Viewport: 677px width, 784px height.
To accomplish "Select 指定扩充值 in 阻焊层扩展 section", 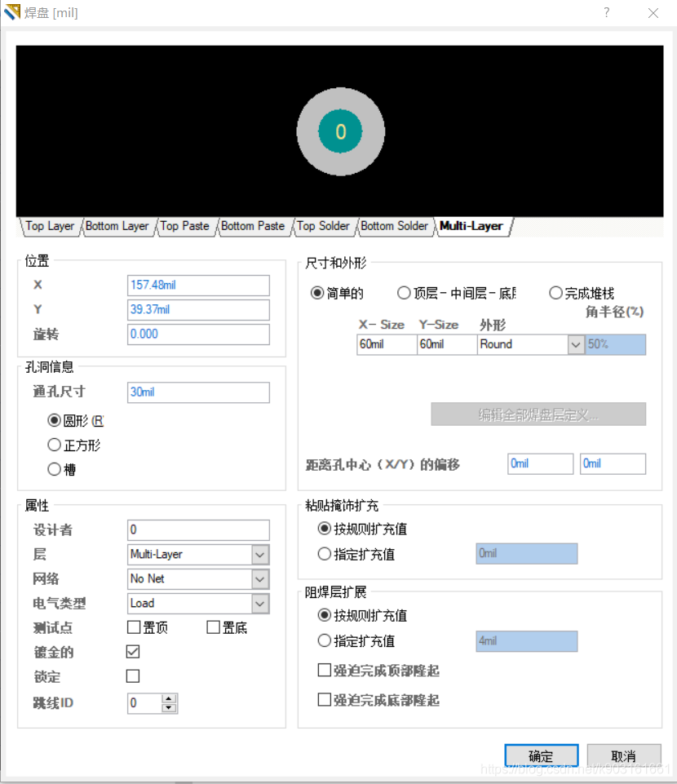I will [325, 641].
